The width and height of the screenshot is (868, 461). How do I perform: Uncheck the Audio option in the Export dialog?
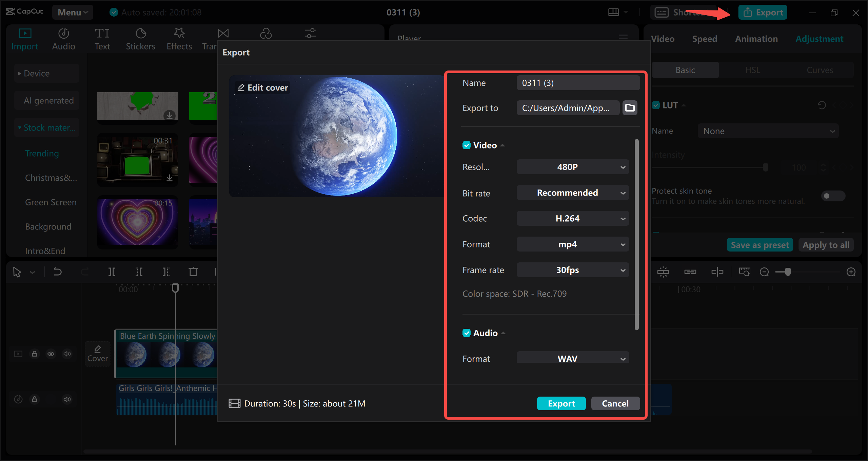point(467,333)
